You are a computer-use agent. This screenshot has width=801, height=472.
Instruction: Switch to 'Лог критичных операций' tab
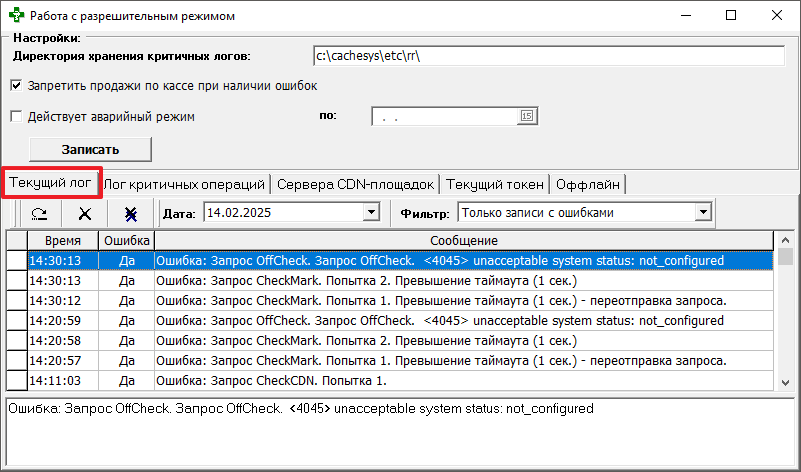tap(186, 184)
